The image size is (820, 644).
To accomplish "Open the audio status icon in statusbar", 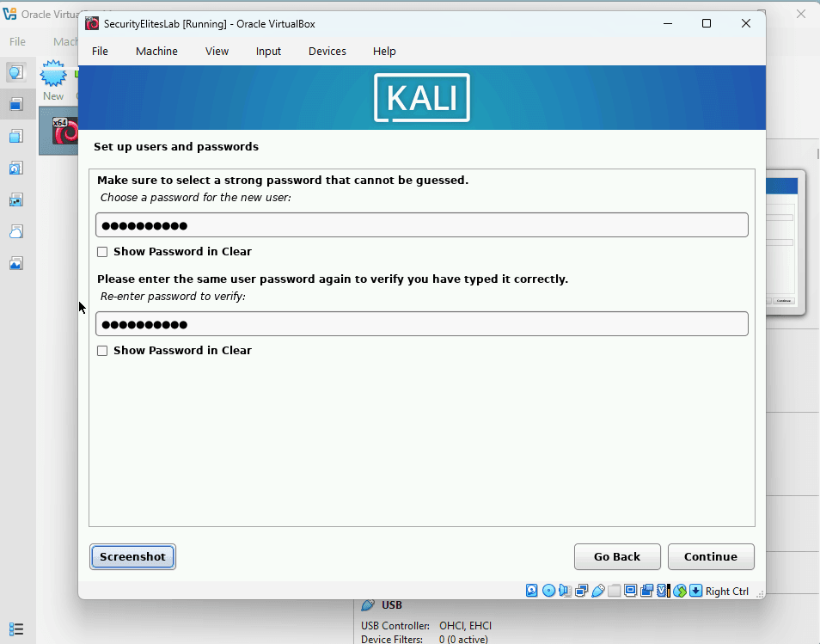I will coord(565,591).
